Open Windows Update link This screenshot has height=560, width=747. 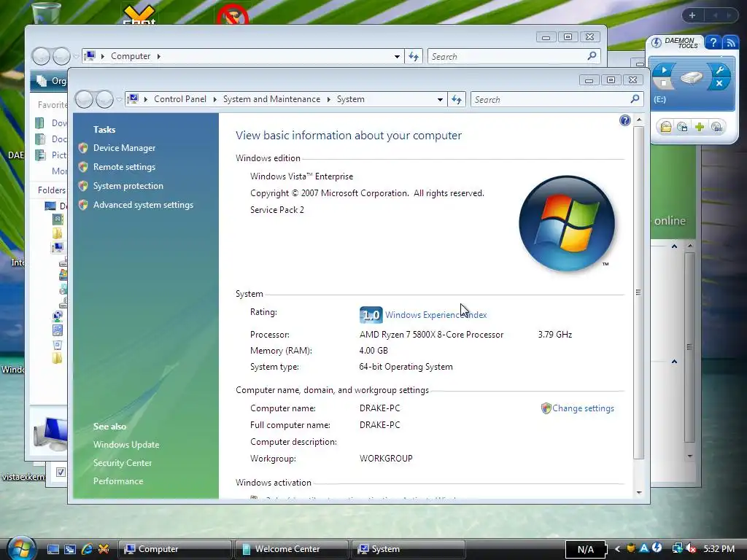coord(126,445)
